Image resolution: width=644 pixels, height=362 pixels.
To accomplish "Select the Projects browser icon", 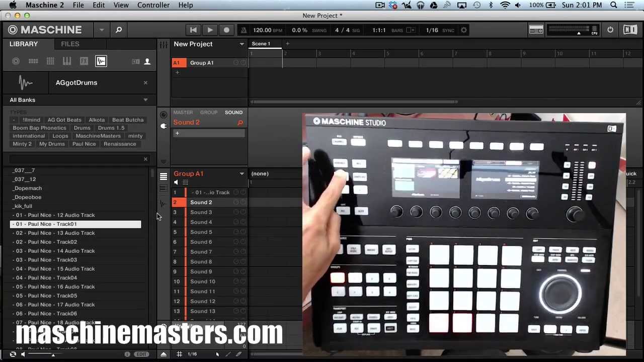I will [16, 61].
